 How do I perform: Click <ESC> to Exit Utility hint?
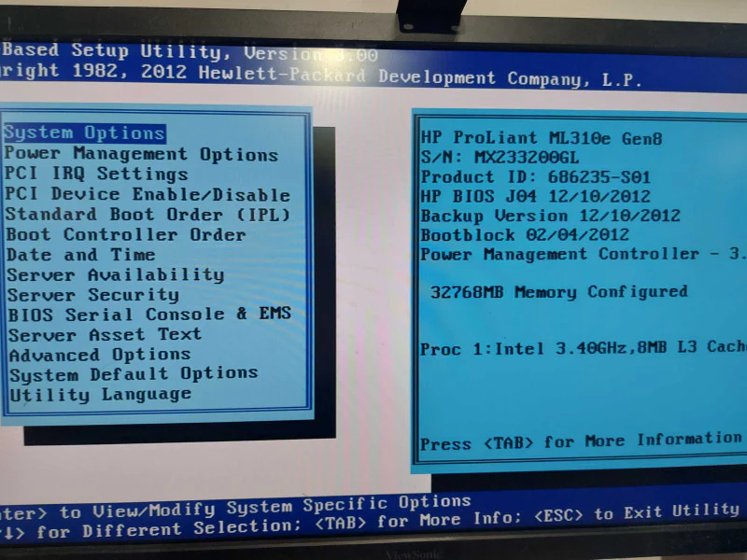tap(637, 512)
